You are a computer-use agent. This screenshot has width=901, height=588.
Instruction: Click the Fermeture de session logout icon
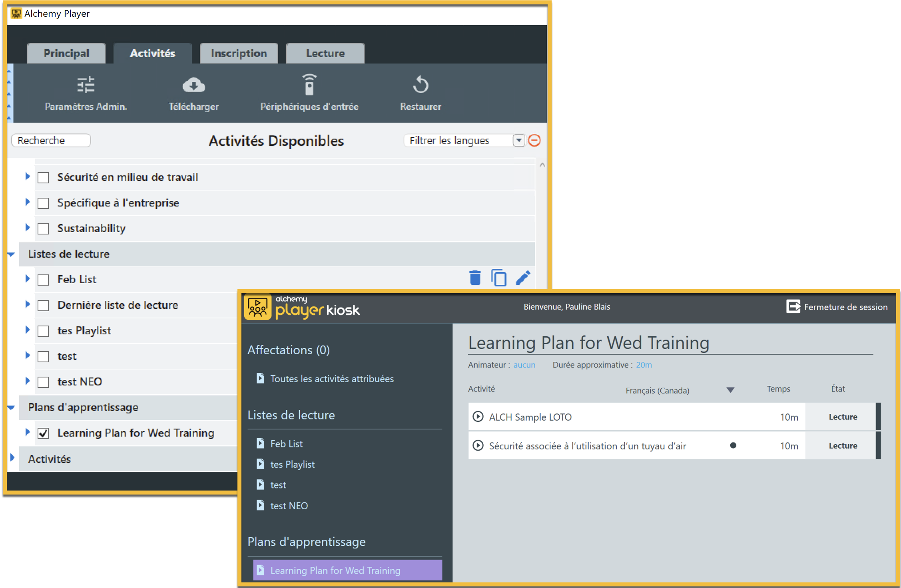pyautogui.click(x=793, y=306)
